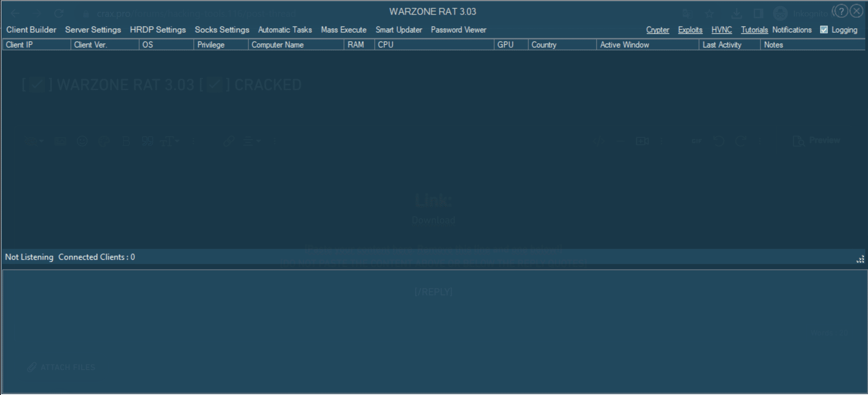Click the Notifications label
The image size is (868, 395).
792,30
